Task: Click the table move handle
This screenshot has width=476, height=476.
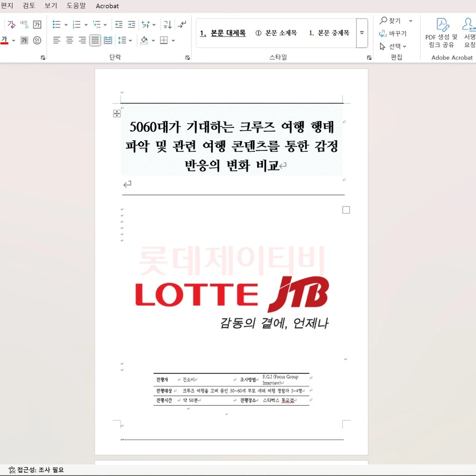Action: tap(117, 114)
